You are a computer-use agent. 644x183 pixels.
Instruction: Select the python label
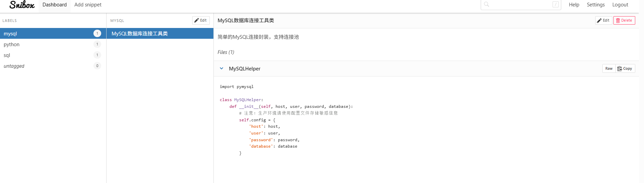53,44
